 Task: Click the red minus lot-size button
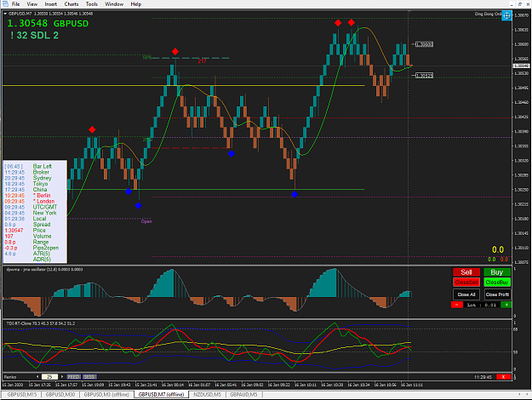point(457,305)
